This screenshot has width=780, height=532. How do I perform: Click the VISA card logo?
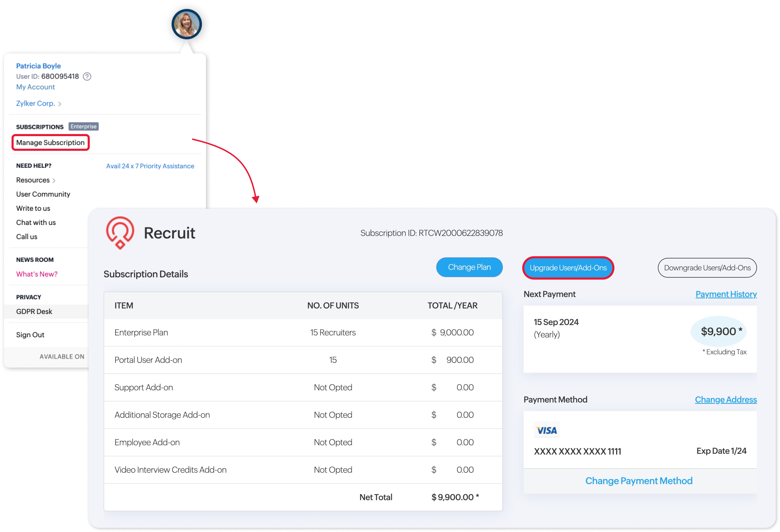(546, 430)
